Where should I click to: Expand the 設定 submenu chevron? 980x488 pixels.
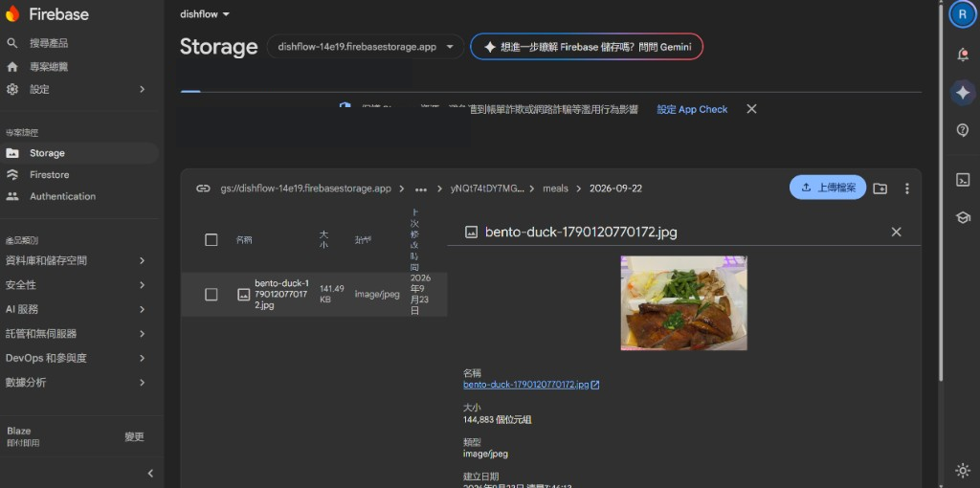(x=142, y=89)
